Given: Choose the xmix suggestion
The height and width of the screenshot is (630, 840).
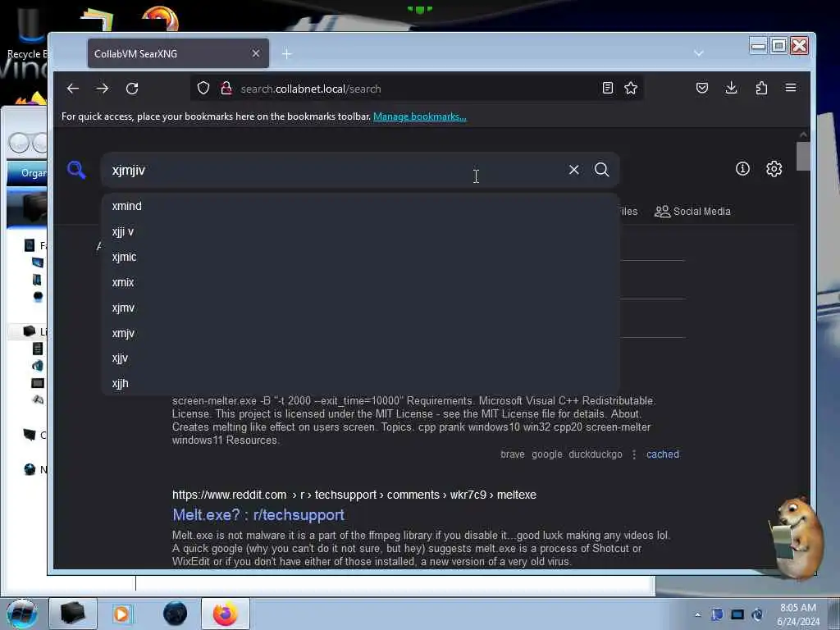Looking at the screenshot, I should [361, 282].
